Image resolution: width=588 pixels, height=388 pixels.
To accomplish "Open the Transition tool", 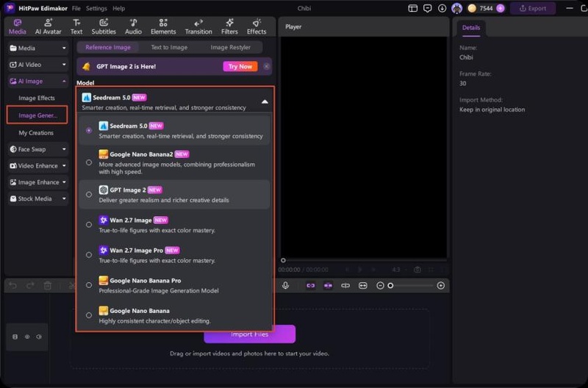I will point(198,27).
